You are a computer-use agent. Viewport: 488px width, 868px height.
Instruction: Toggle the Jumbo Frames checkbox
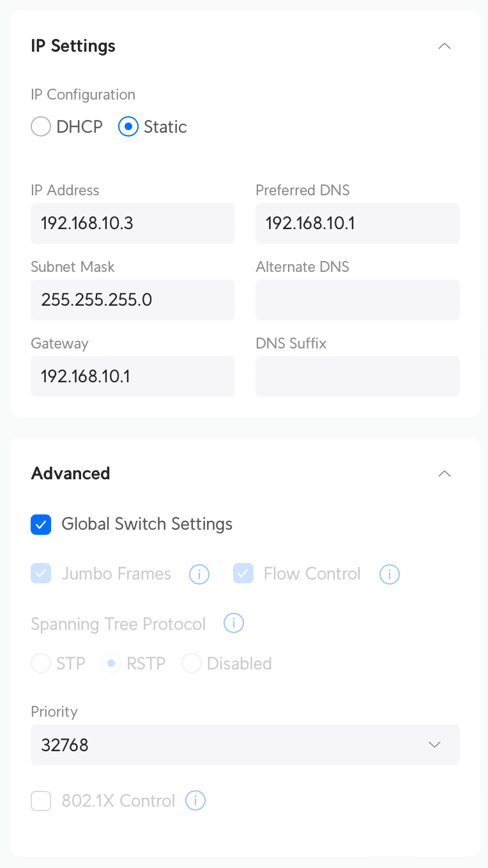41,574
